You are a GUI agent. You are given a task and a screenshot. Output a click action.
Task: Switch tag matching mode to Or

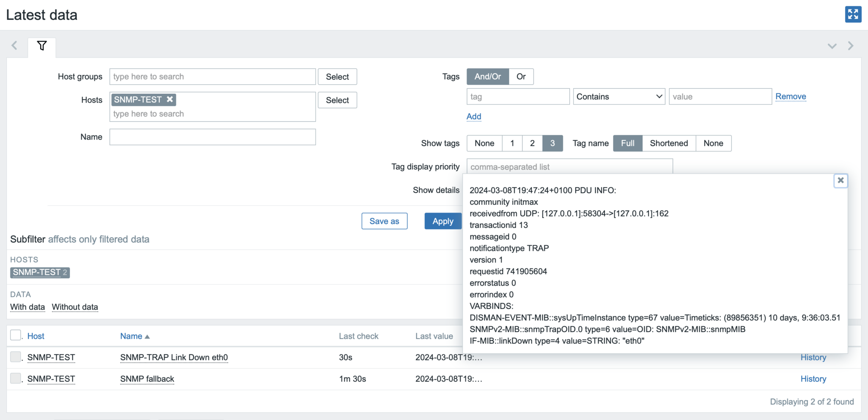pyautogui.click(x=521, y=76)
